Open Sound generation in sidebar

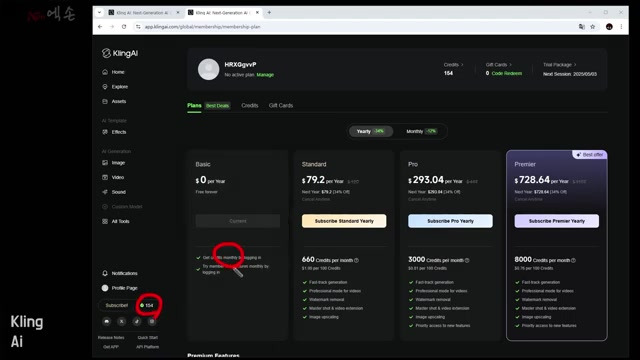pos(114,192)
